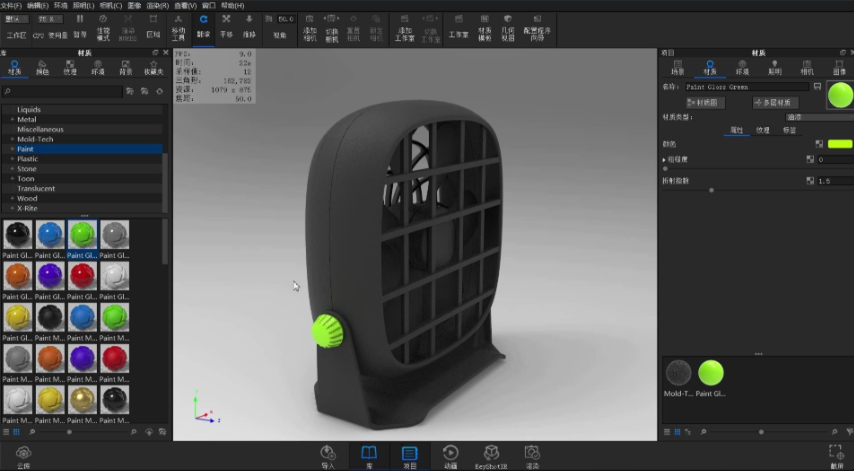Toggle the Library (库) panel
This screenshot has width=854, height=471.
coord(369,457)
